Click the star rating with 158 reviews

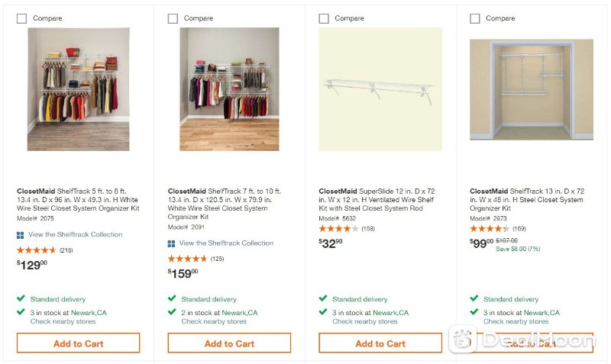tap(338, 228)
